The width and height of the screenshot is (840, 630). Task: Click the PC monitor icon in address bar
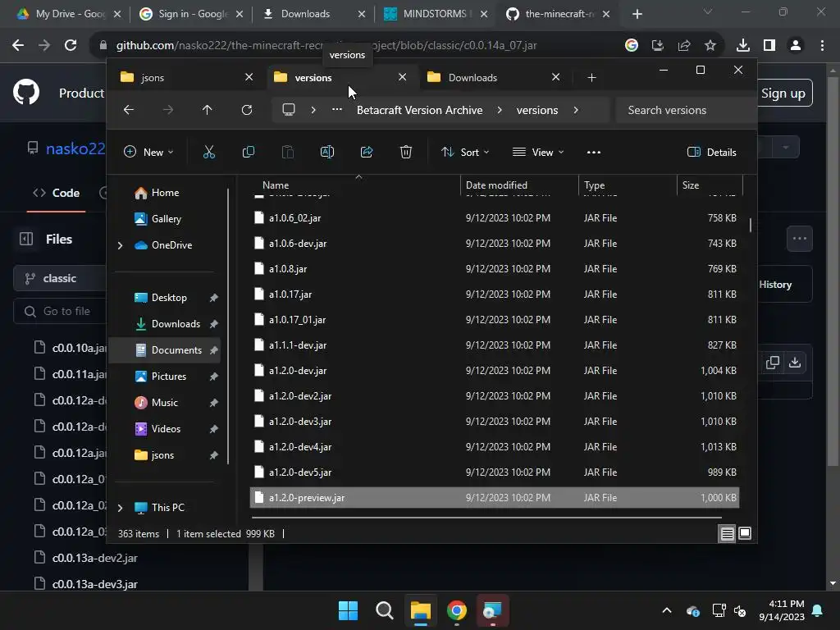coord(289,110)
